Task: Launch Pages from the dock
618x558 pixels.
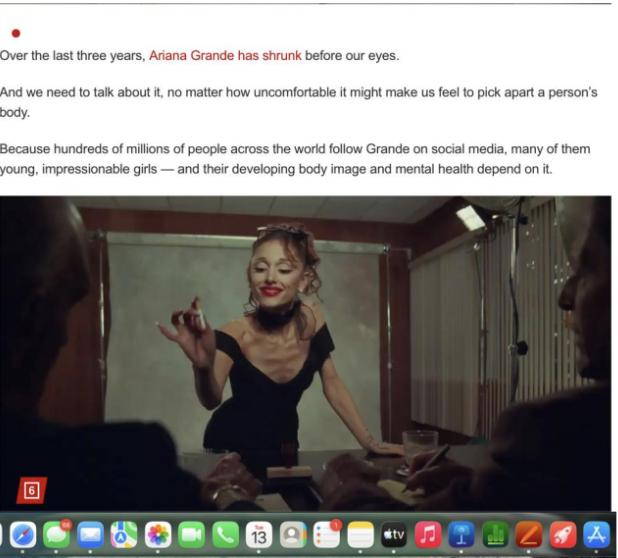Action: point(529,535)
